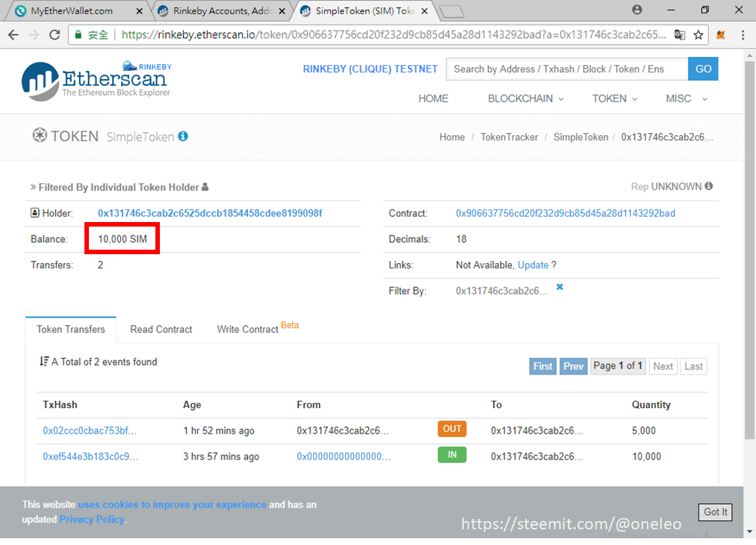756x545 pixels.
Task: Open contract address 0x906637756cd20f link
Action: coord(566,213)
